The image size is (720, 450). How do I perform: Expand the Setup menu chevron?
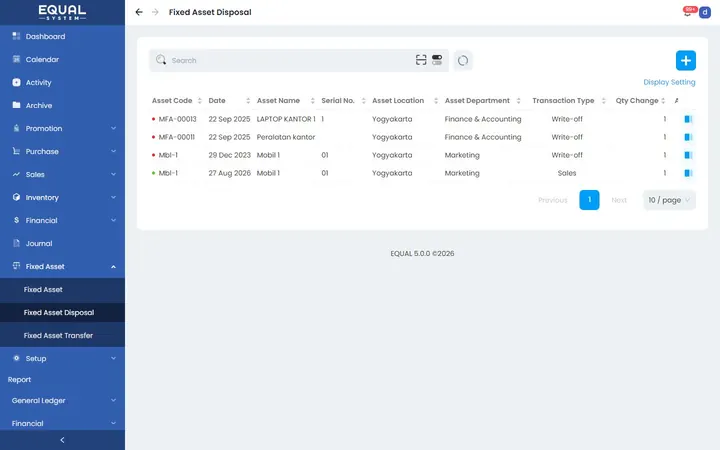pos(113,358)
